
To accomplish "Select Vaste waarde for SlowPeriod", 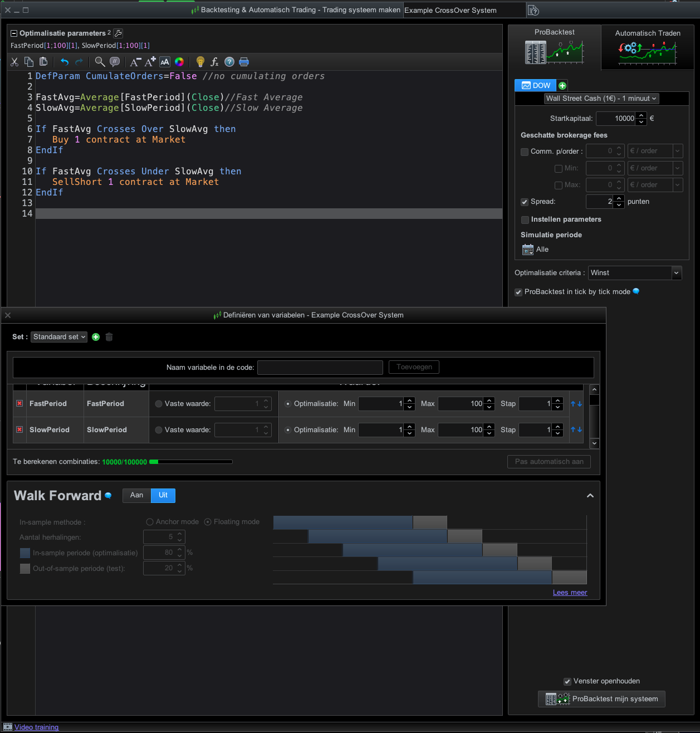I will (159, 430).
